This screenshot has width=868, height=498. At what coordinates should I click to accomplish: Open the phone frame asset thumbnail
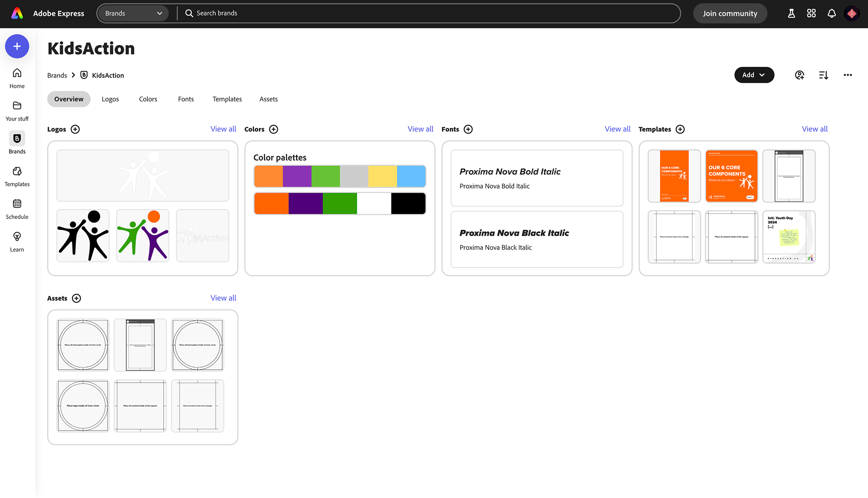140,345
